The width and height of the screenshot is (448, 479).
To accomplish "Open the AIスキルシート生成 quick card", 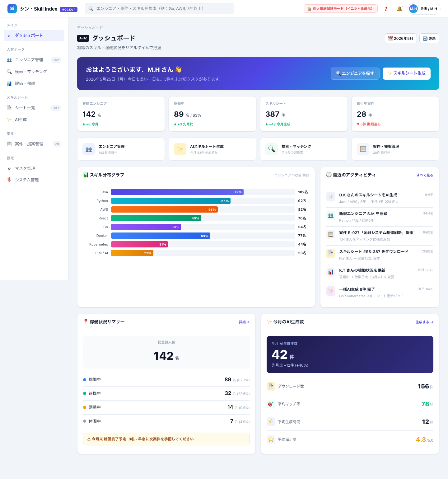I will 212,149.
